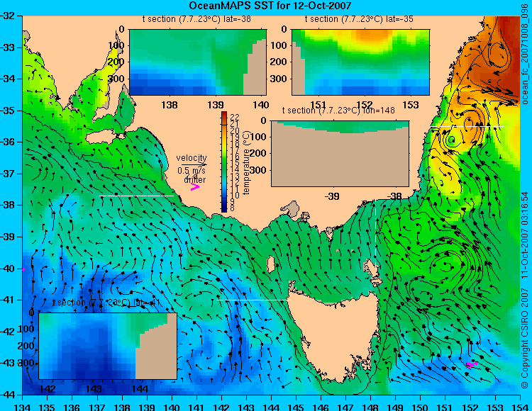Click the '154' label on bottom longitude axis

pyautogui.click(x=520, y=407)
